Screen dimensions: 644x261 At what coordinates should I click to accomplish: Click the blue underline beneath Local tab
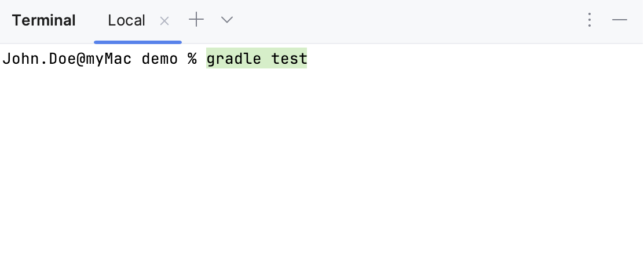[138, 42]
